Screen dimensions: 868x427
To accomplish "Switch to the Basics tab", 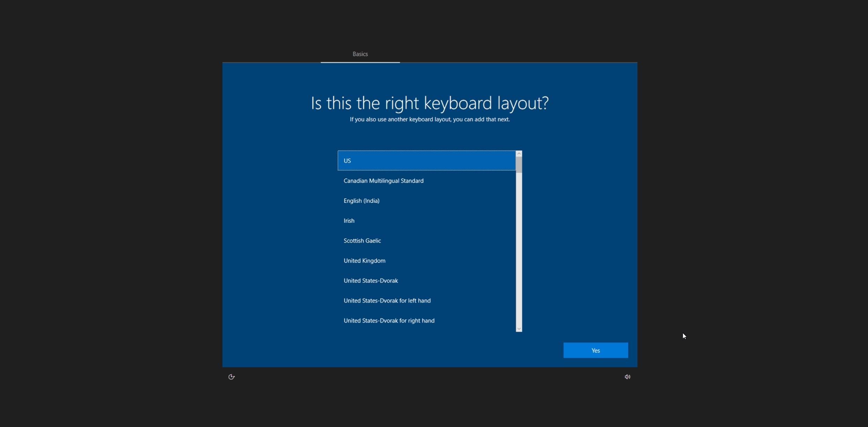I will pyautogui.click(x=360, y=54).
